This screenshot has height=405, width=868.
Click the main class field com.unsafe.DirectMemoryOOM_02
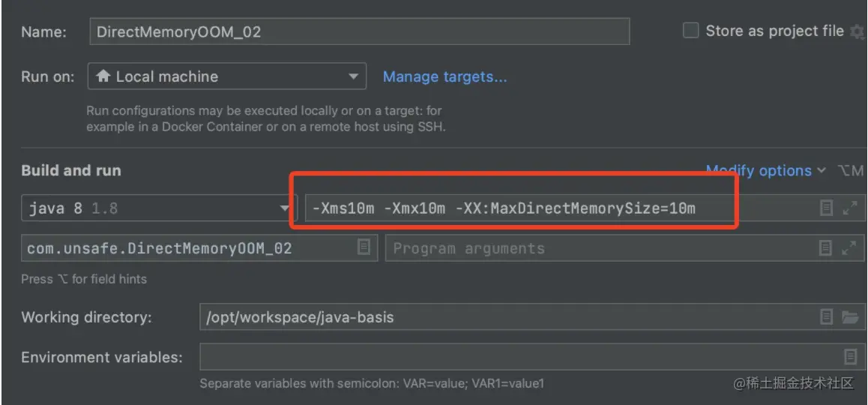click(x=187, y=247)
